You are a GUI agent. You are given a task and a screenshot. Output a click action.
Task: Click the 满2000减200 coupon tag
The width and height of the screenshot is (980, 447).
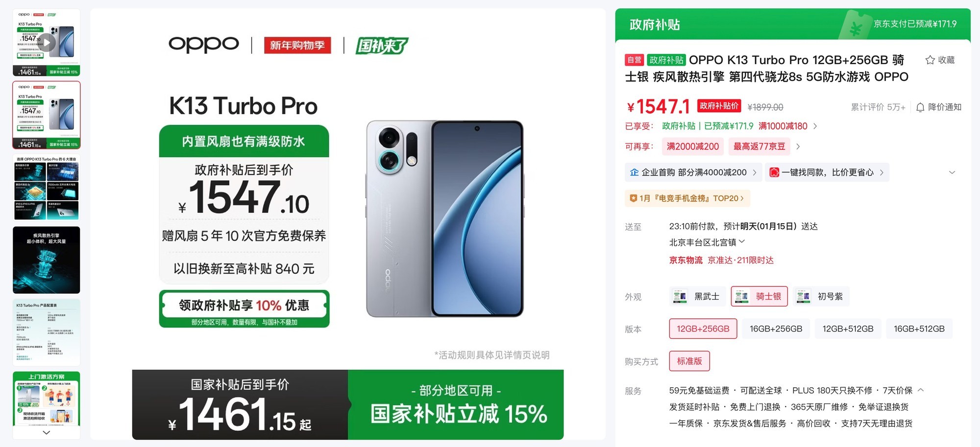[x=692, y=146]
